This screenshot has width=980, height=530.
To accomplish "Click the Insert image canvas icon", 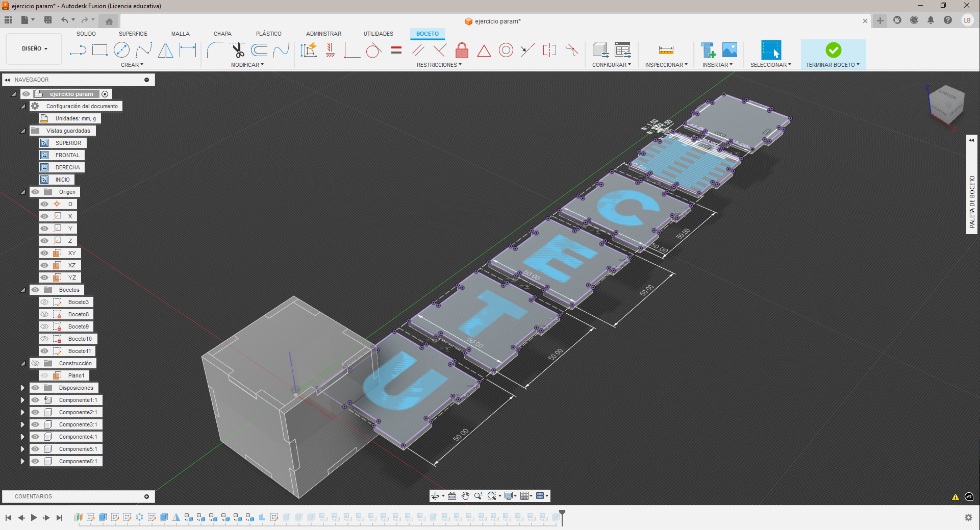I will click(x=729, y=50).
